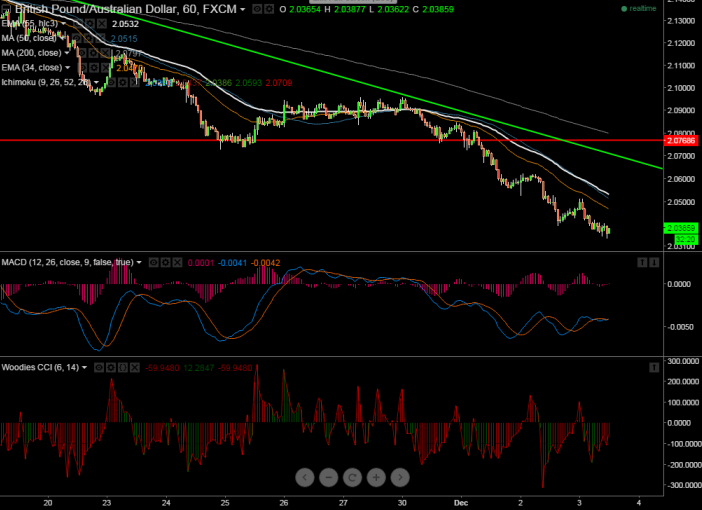The image size is (702, 510).
Task: Expand the MACD dropdown arrow
Action: pos(139,262)
